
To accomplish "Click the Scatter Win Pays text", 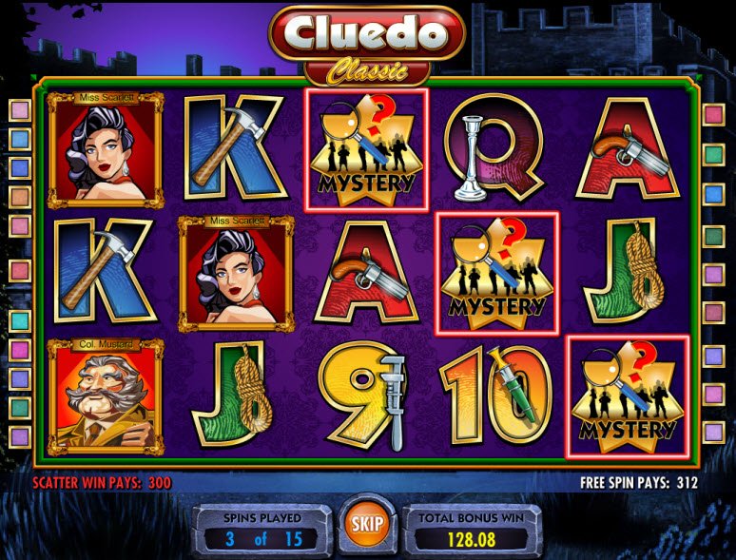I will 103,483.
